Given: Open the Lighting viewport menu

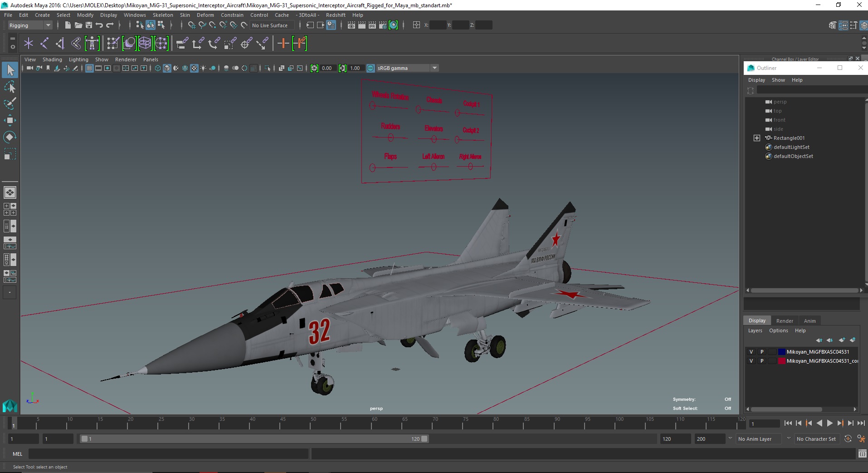Looking at the screenshot, I should pyautogui.click(x=78, y=59).
